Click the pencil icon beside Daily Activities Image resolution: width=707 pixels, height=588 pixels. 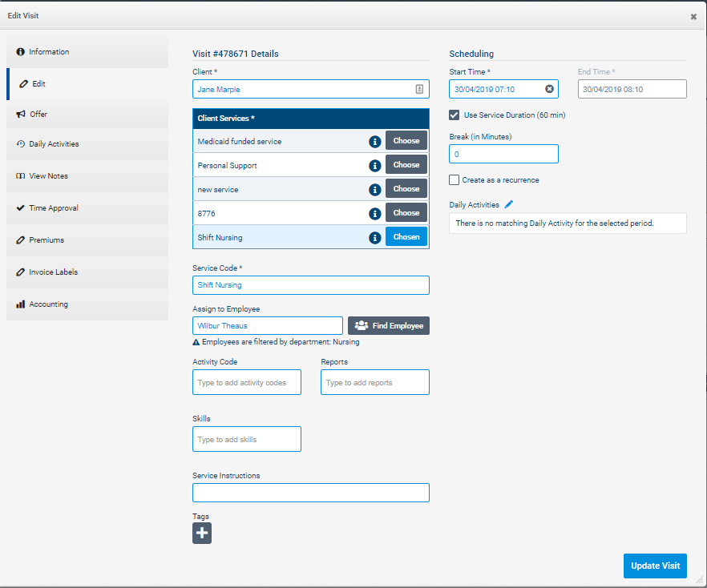[x=508, y=205]
